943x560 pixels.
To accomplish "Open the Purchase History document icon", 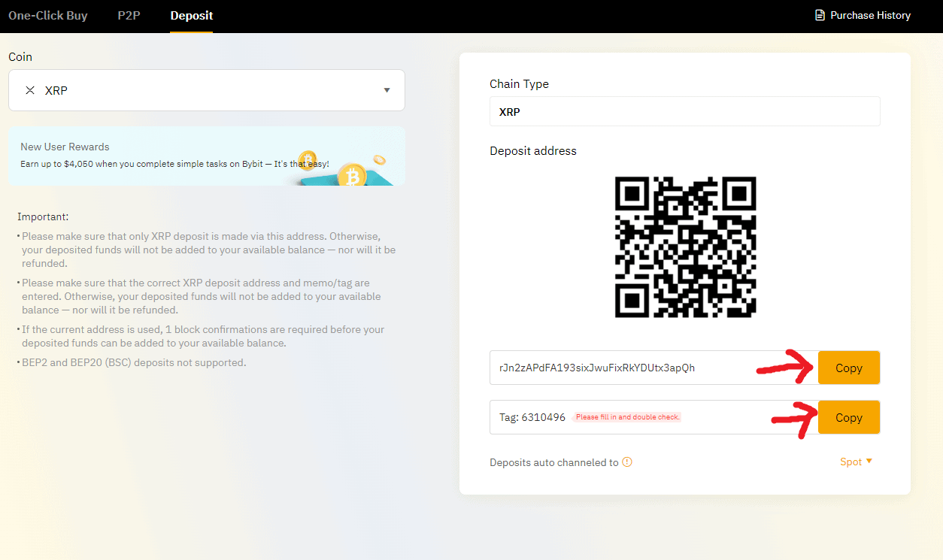I will tap(820, 15).
